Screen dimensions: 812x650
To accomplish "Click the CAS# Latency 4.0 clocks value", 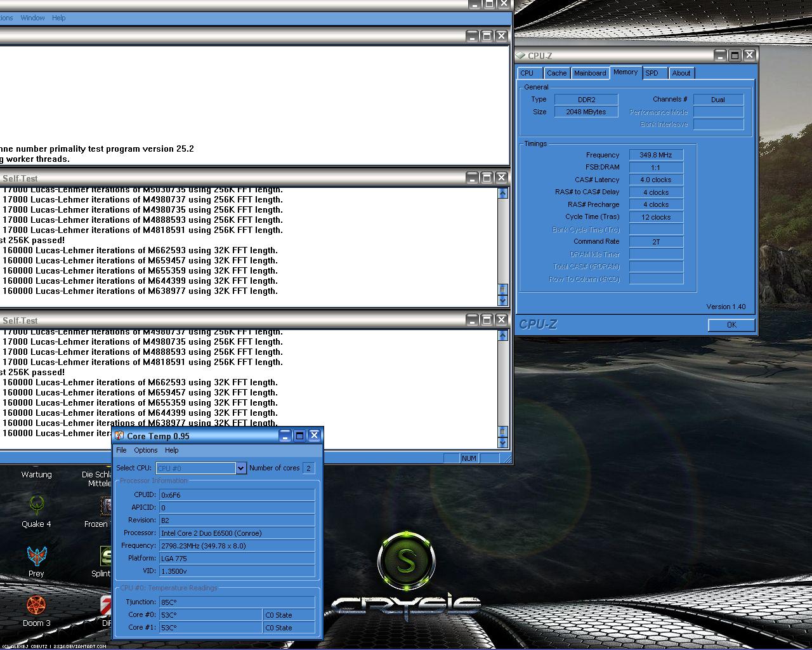I will pyautogui.click(x=656, y=180).
